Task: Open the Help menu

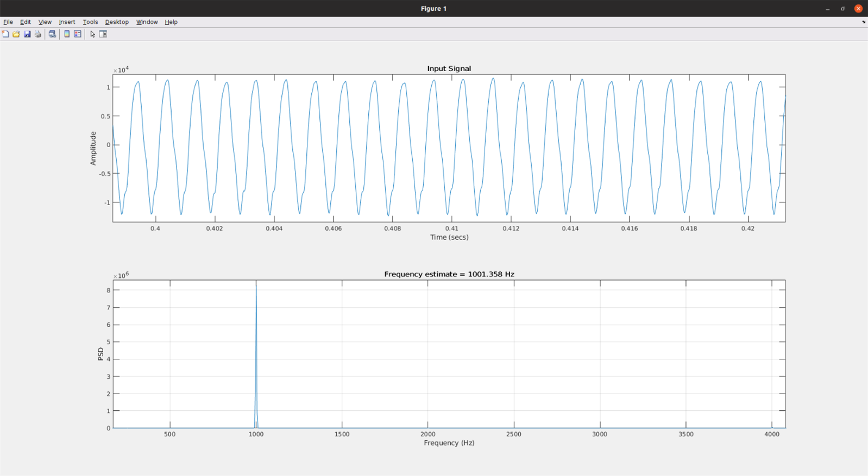Action: pyautogui.click(x=171, y=22)
